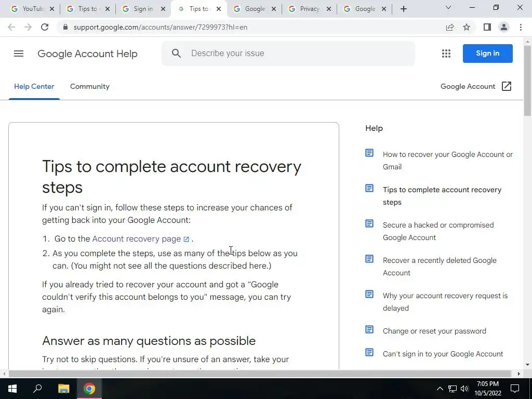Click Google Account Help title
Viewport: 532px width, 399px height.
pyautogui.click(x=87, y=54)
